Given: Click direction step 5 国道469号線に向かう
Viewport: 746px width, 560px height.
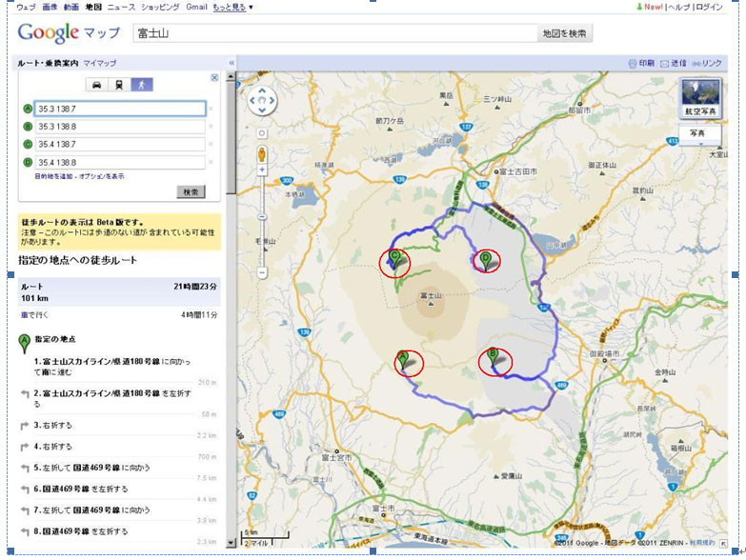Looking at the screenshot, I should tap(91, 468).
